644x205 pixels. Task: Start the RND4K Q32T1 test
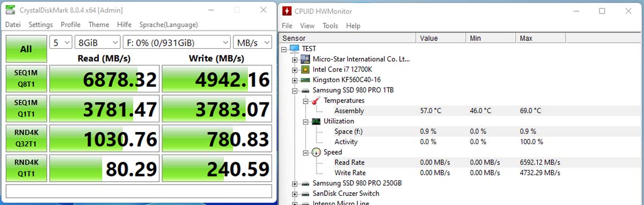26,138
